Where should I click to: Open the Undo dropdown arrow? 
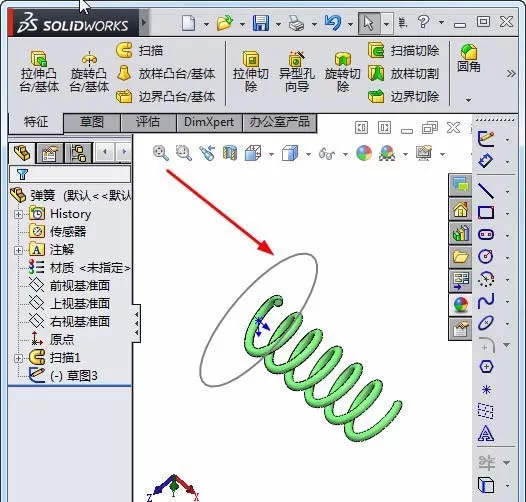point(350,24)
